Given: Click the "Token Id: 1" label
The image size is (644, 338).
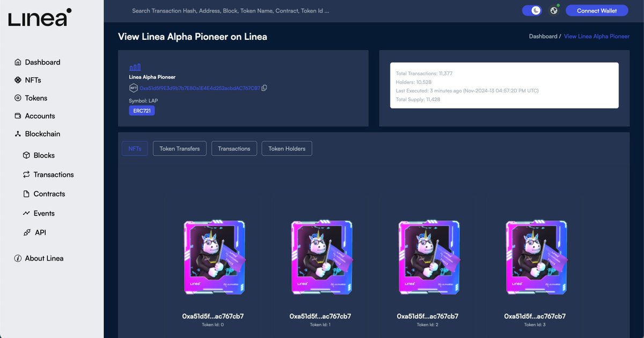Looking at the screenshot, I should [x=320, y=325].
